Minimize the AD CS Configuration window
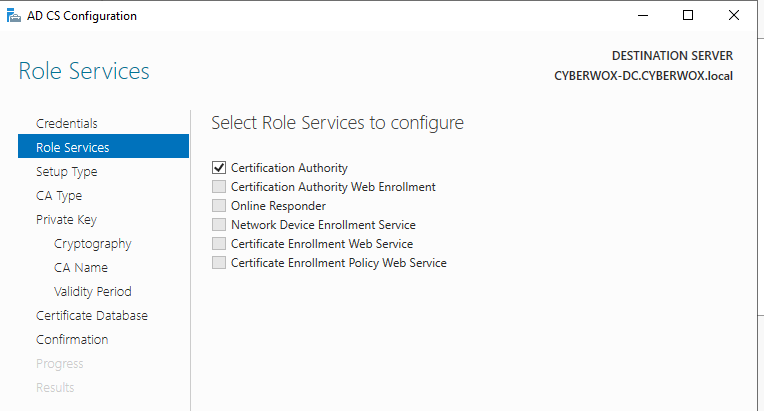 pyautogui.click(x=643, y=16)
